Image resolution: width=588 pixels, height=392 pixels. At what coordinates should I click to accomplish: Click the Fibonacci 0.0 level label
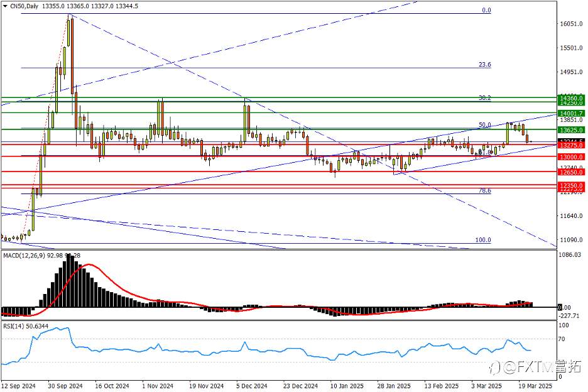486,10
